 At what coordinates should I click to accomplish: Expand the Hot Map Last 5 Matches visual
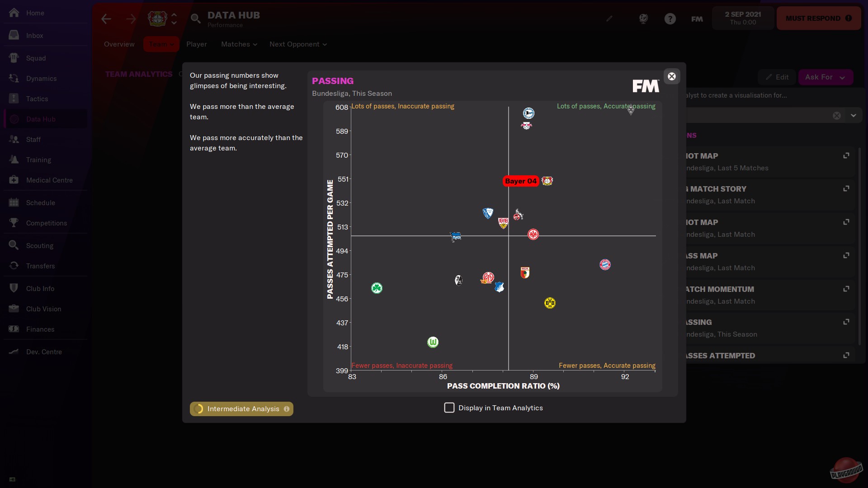point(846,155)
